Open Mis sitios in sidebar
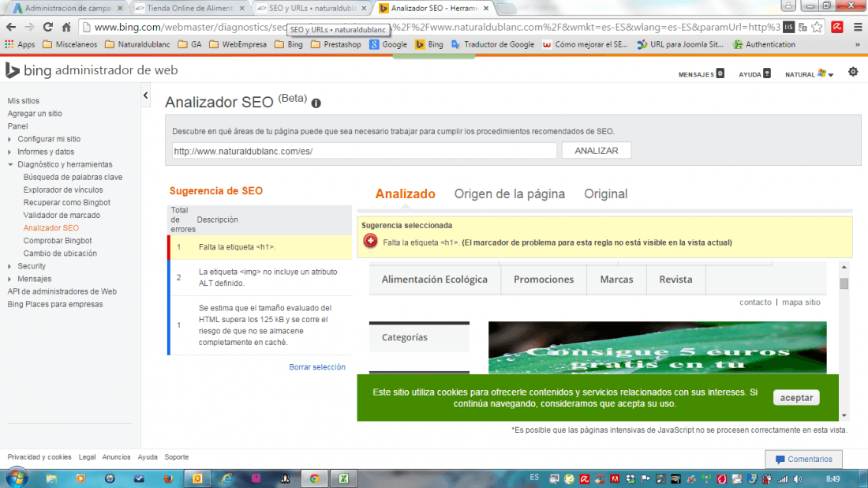 (x=23, y=101)
